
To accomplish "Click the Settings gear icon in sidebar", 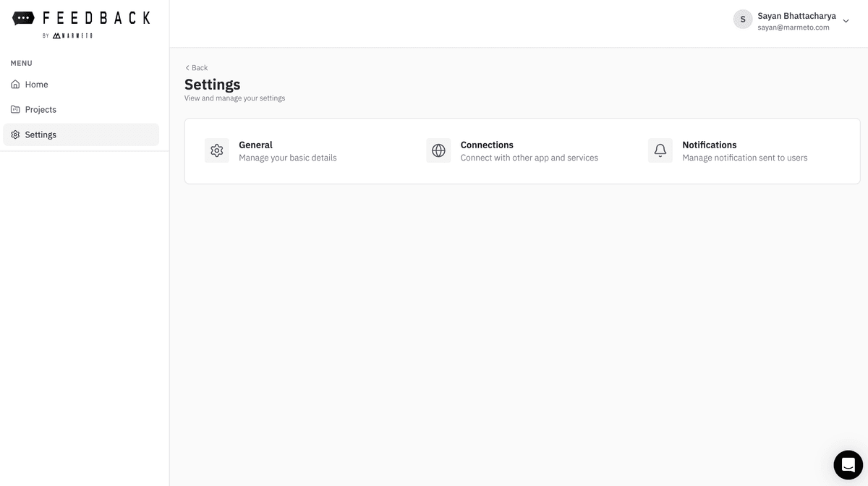I will tap(15, 135).
